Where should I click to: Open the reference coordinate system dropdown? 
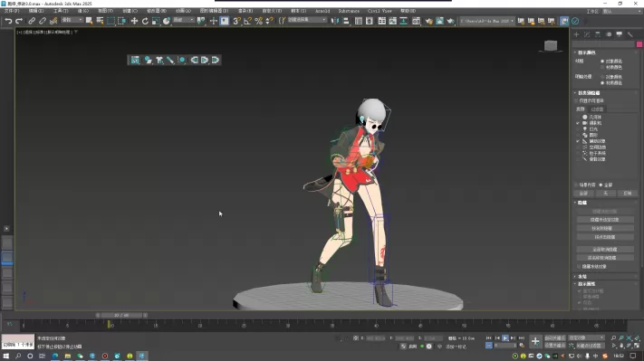[183, 20]
